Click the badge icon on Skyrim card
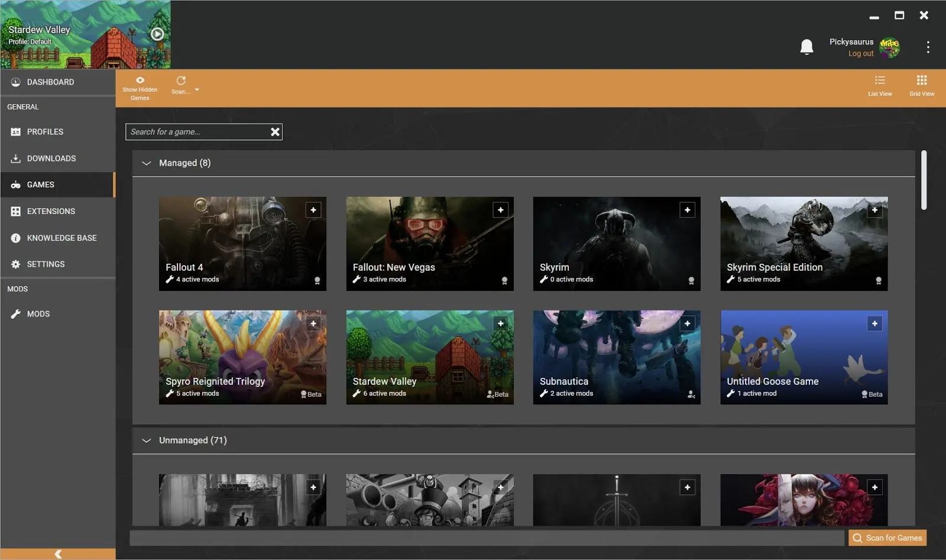This screenshot has height=560, width=946. tap(691, 281)
